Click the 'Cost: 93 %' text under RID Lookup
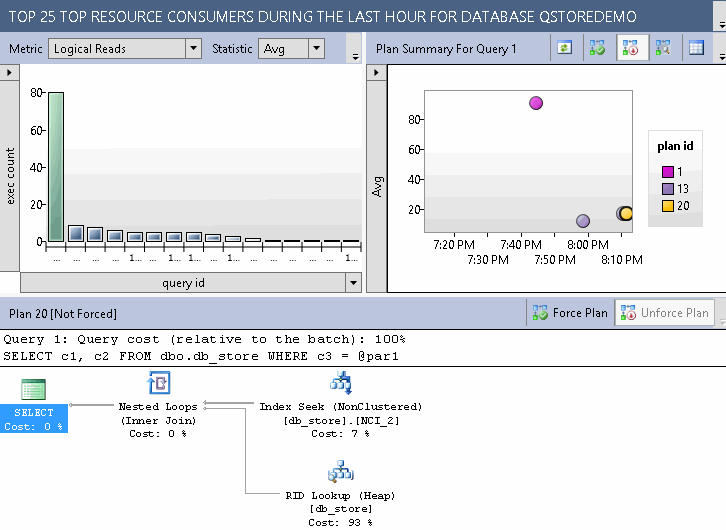 tap(340, 522)
